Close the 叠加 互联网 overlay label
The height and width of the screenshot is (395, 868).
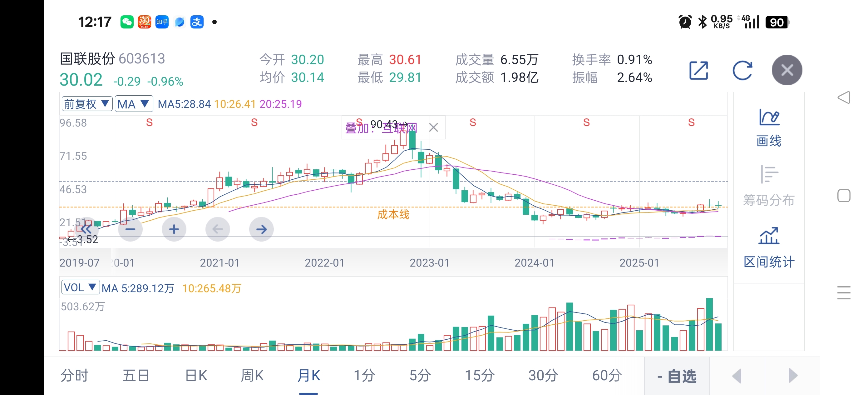point(433,127)
